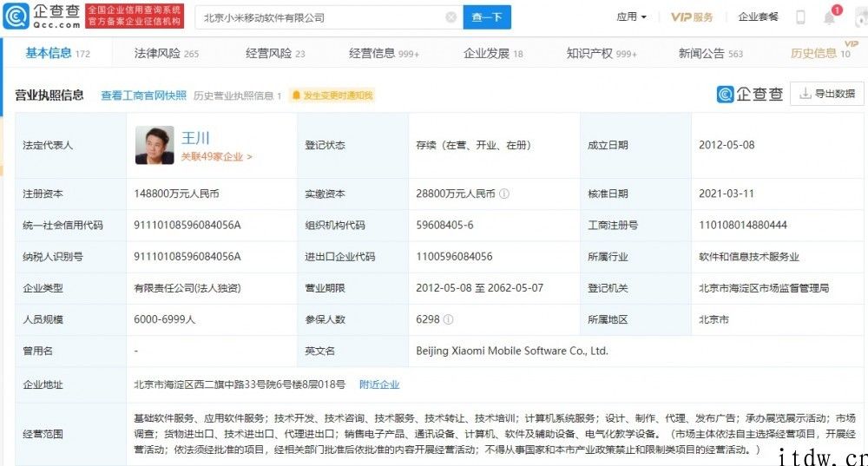
Task: Switch to 新闻公告 tab
Action: (x=710, y=53)
